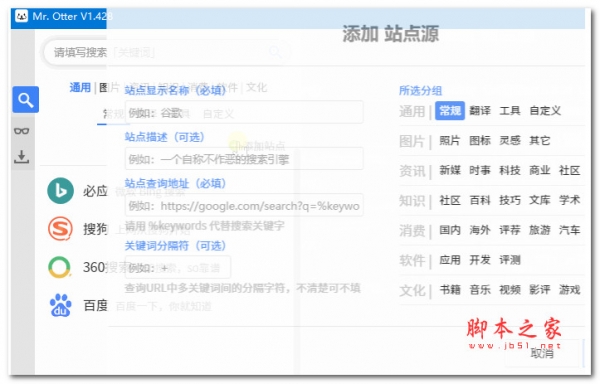Choose the 旅游 group option
The image size is (600, 384).
540,230
